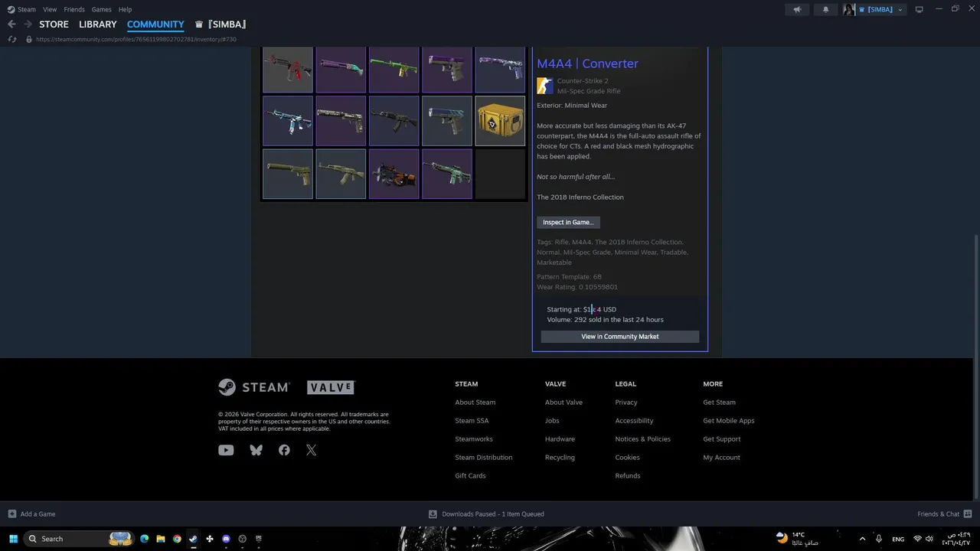Select the camo silenced USP pistol item

coord(341,120)
